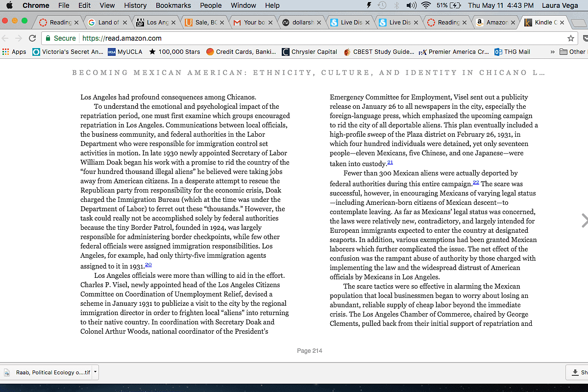Open the bookmarks overflow chevron
Image resolution: width=588 pixels, height=392 pixels.
pyautogui.click(x=553, y=51)
